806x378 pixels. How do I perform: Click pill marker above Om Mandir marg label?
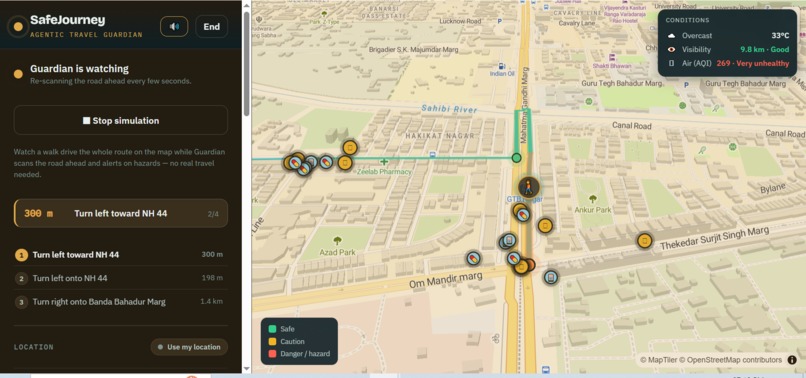pyautogui.click(x=473, y=258)
